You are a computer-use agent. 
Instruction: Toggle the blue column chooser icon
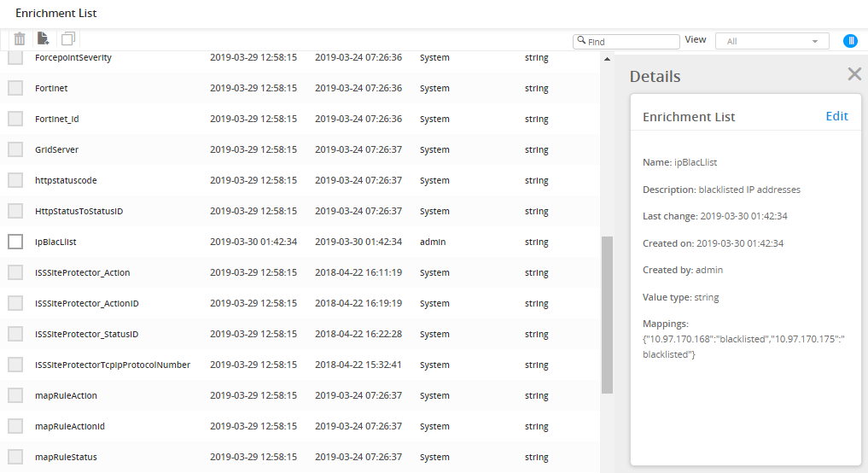pos(850,41)
